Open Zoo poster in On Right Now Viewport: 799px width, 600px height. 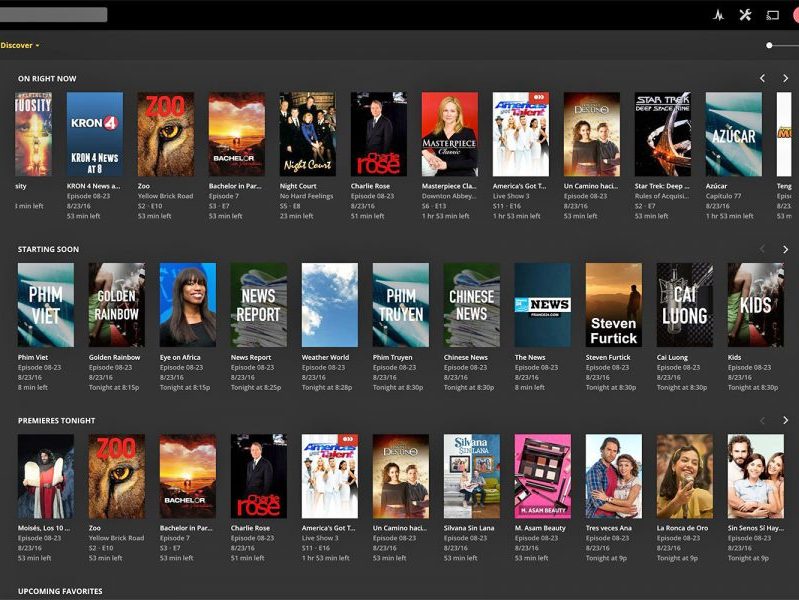click(x=166, y=134)
